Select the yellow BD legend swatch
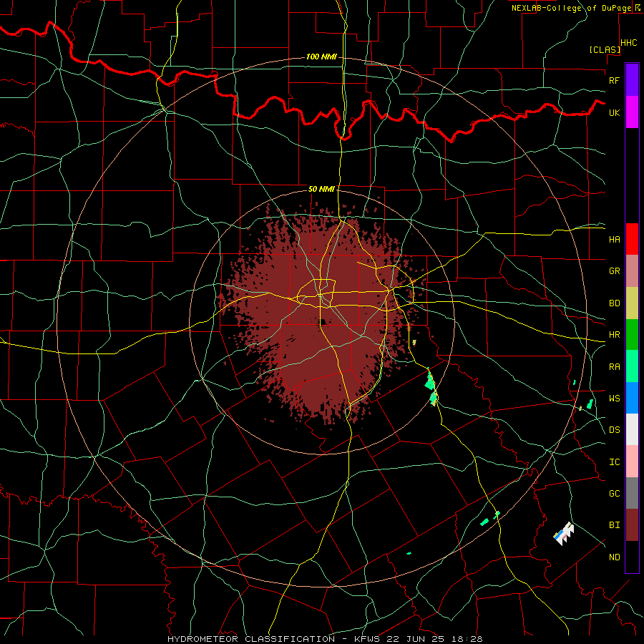 [x=632, y=303]
